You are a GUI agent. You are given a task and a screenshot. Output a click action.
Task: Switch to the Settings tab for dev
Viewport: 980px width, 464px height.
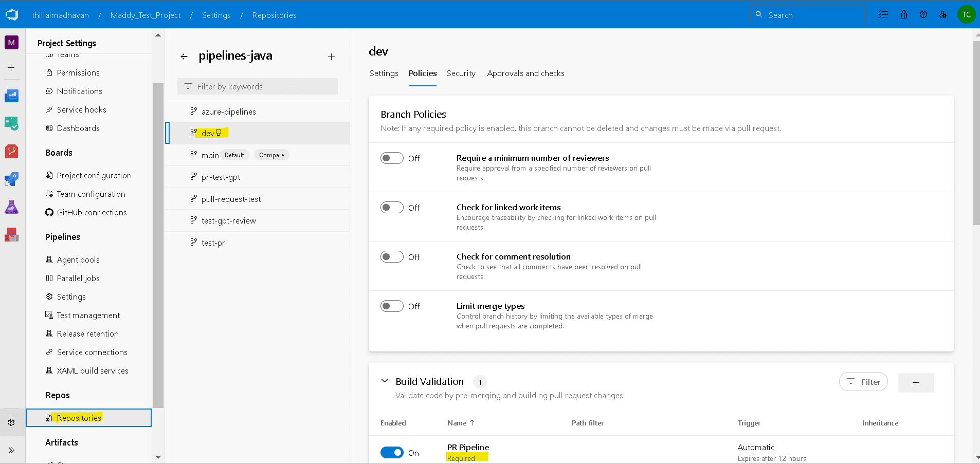(384, 73)
